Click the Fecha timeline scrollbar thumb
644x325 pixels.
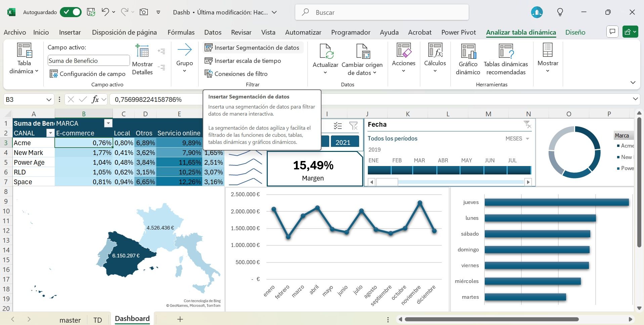387,182
